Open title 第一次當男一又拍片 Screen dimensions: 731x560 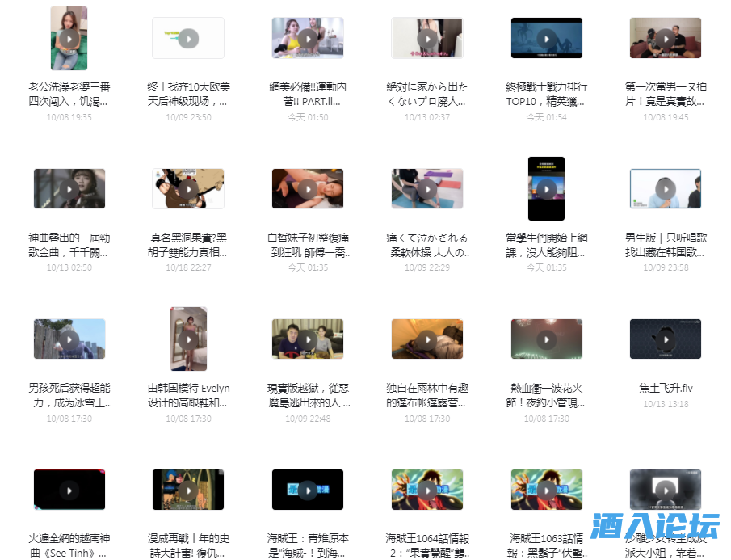pyautogui.click(x=666, y=94)
